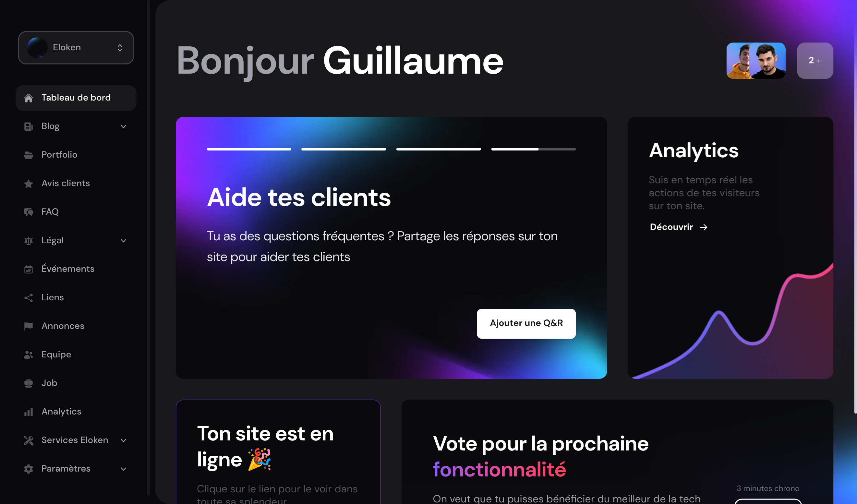Click the Job briefcase icon

(x=28, y=383)
